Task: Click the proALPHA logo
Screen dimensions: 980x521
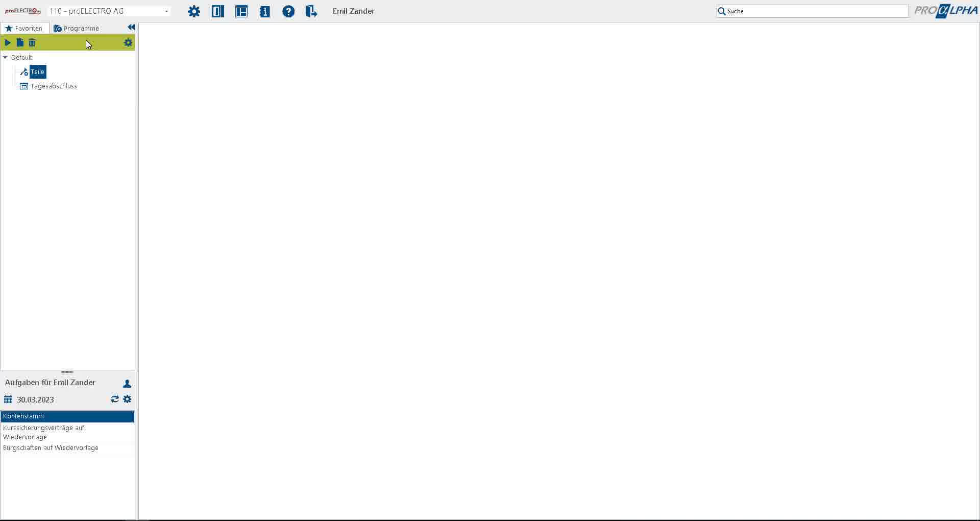Action: click(x=946, y=11)
